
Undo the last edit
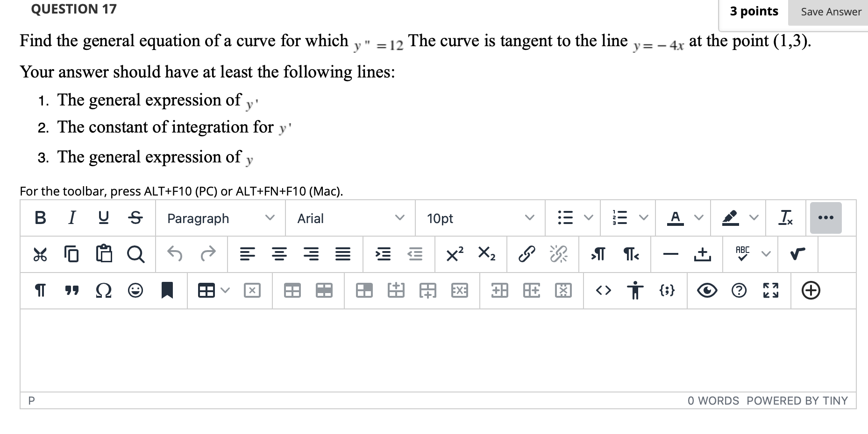[x=175, y=254]
